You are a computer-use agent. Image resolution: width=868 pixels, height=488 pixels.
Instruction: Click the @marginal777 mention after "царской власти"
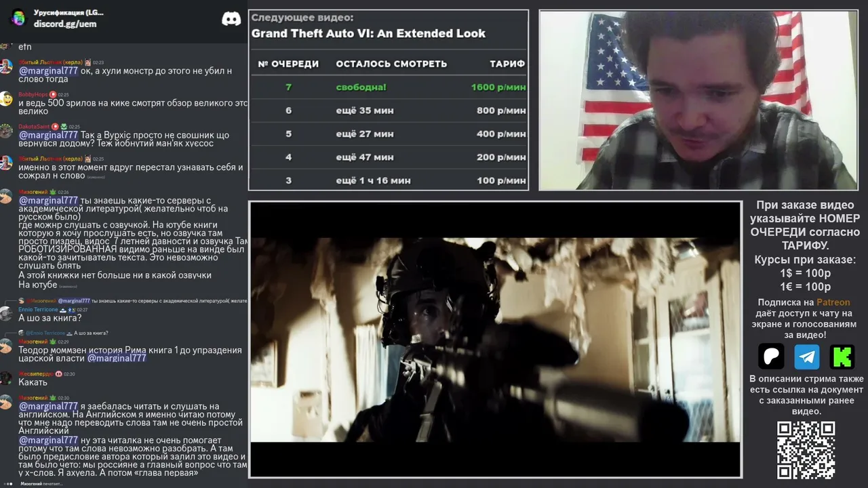117,359
